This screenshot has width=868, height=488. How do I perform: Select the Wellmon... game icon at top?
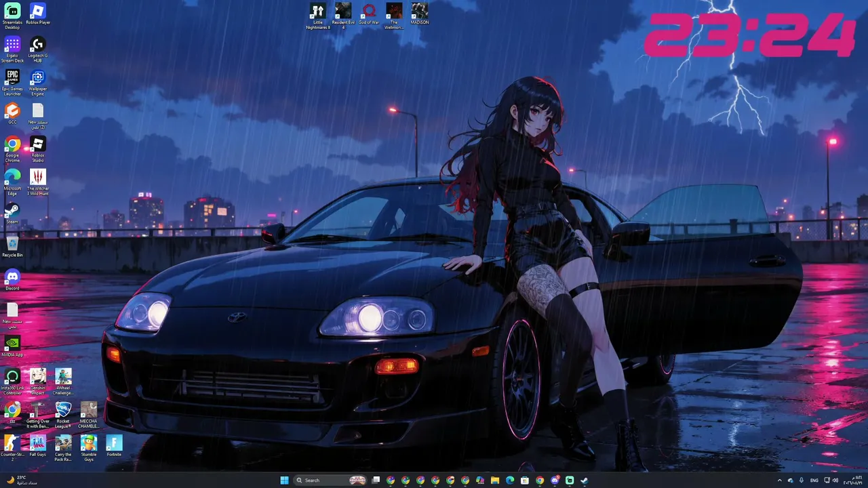click(x=394, y=16)
